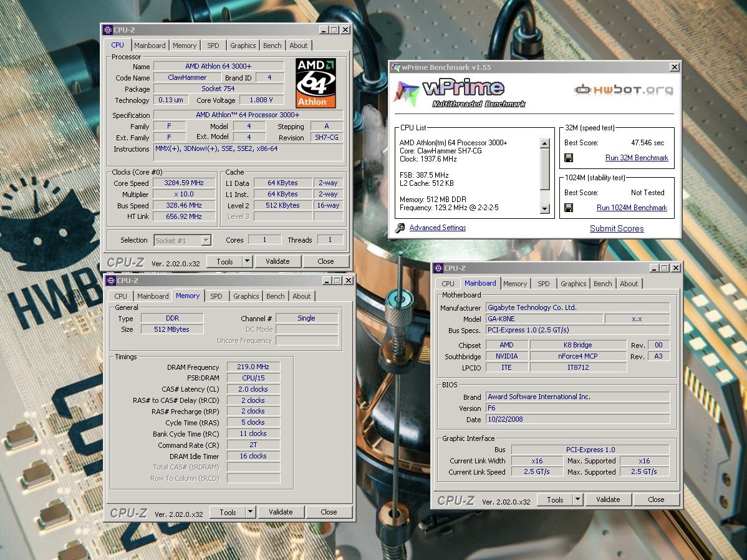Click Submit Scores link
The image size is (747, 560).
tap(617, 228)
